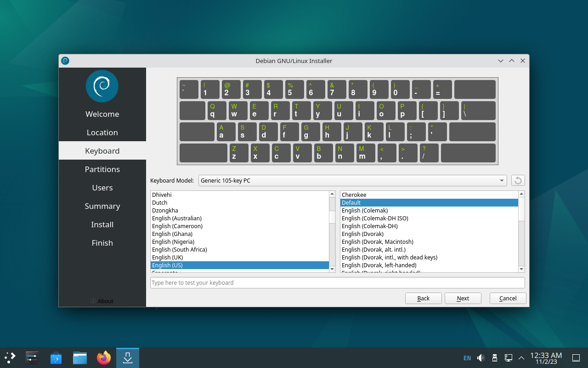Viewport: 588px width, 368px height.
Task: Open the network connections tray icon
Action: pyautogui.click(x=509, y=358)
